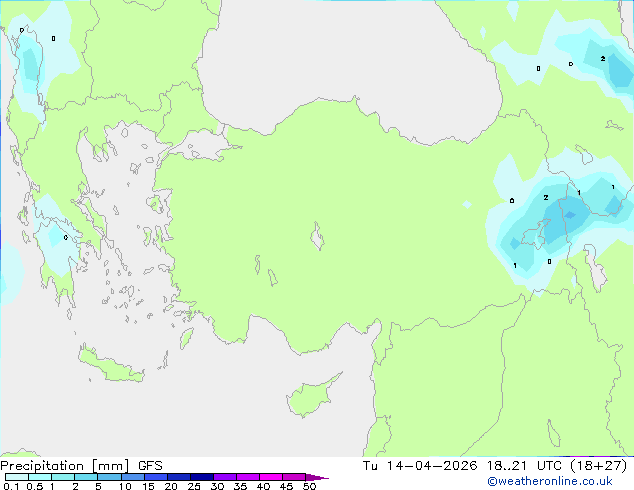Click the legend value '50'
Screen dimensions: 634x490
(309, 486)
